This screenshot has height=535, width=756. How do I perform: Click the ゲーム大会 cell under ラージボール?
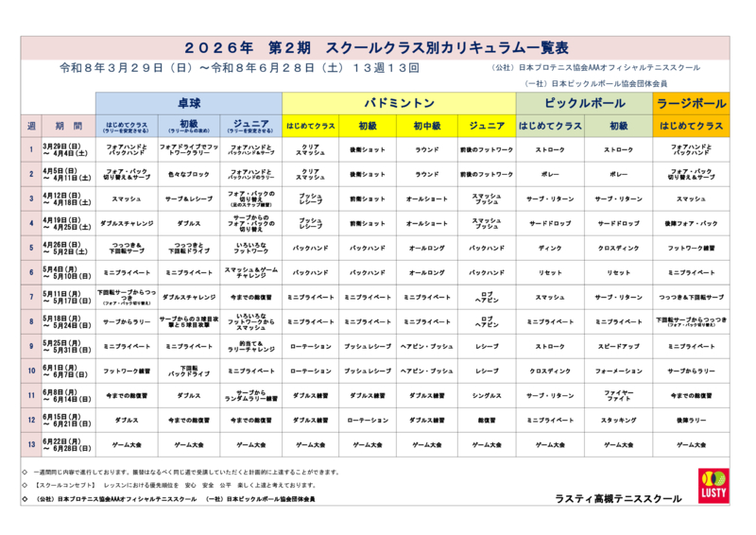[692, 445]
